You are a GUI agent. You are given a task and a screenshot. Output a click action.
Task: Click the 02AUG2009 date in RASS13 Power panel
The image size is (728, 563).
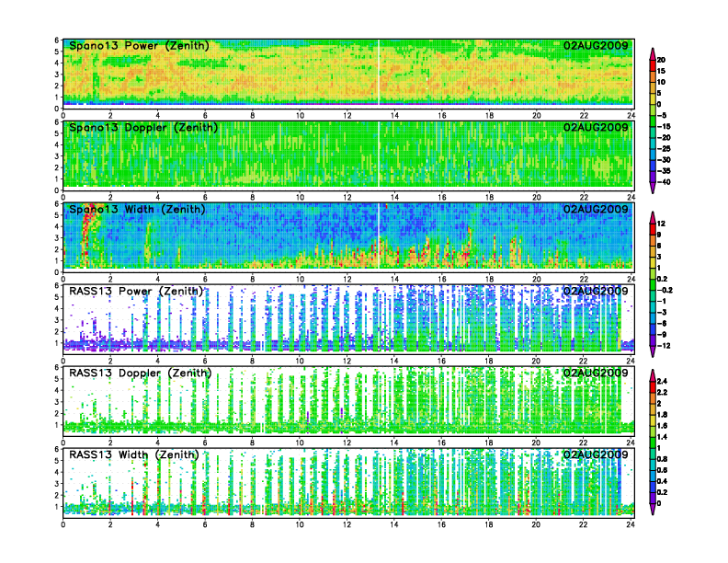coord(596,291)
